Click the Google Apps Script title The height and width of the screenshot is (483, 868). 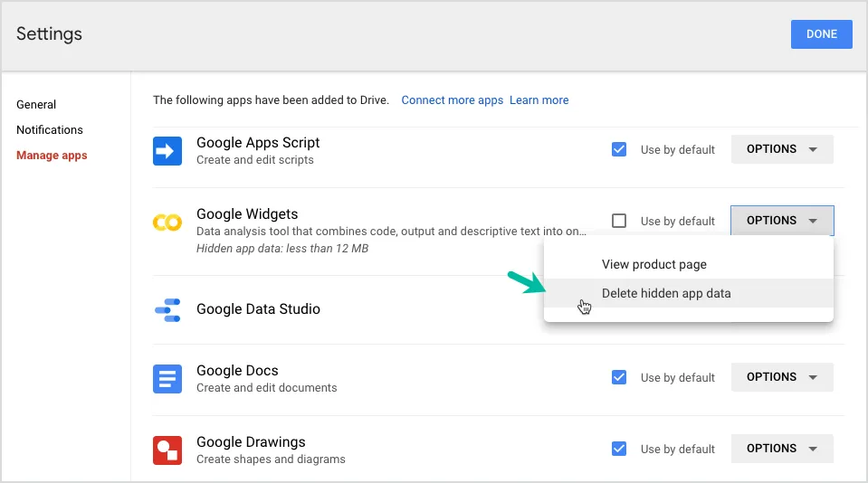click(258, 143)
